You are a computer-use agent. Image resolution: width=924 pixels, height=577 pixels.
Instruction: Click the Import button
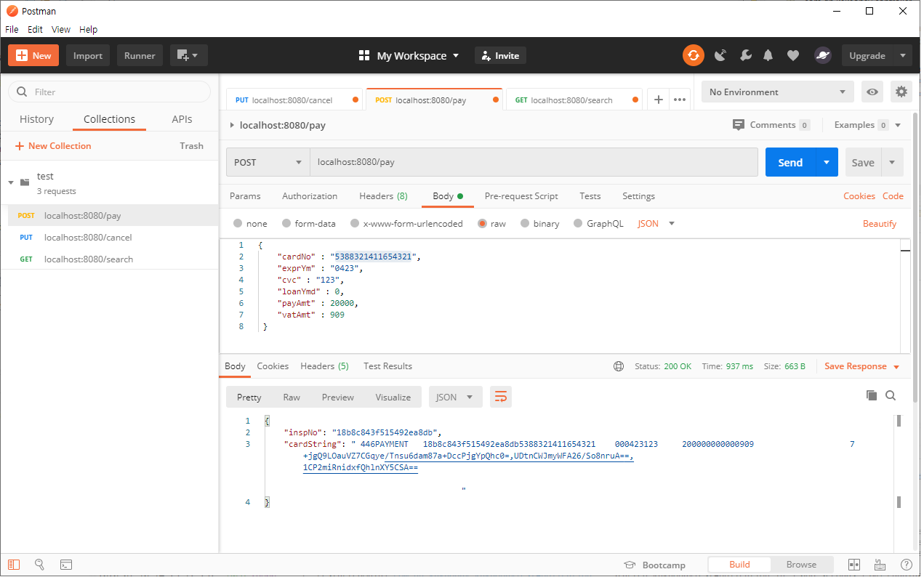click(x=88, y=55)
